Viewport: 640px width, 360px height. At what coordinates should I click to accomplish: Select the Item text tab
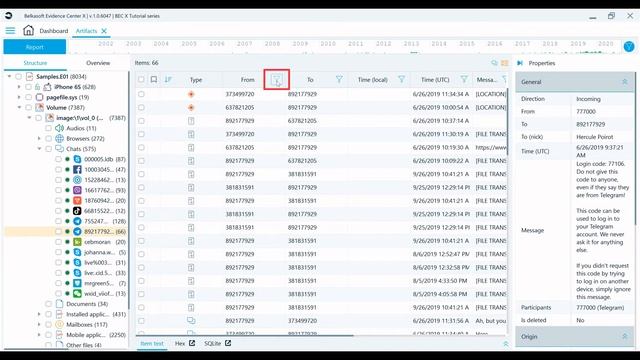pos(152,344)
